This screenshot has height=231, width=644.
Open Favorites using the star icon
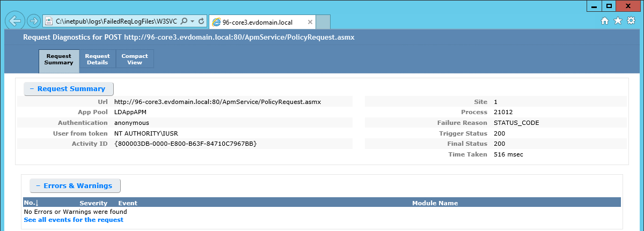coord(618,21)
